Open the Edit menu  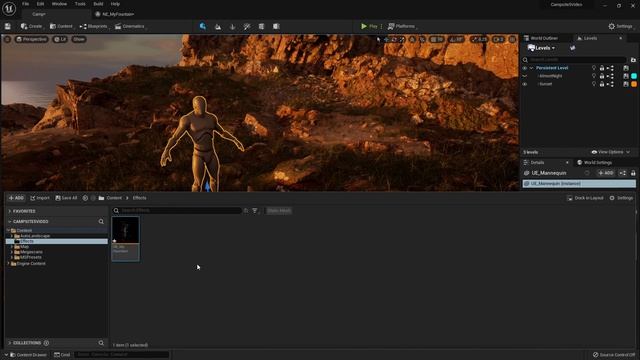[40, 4]
